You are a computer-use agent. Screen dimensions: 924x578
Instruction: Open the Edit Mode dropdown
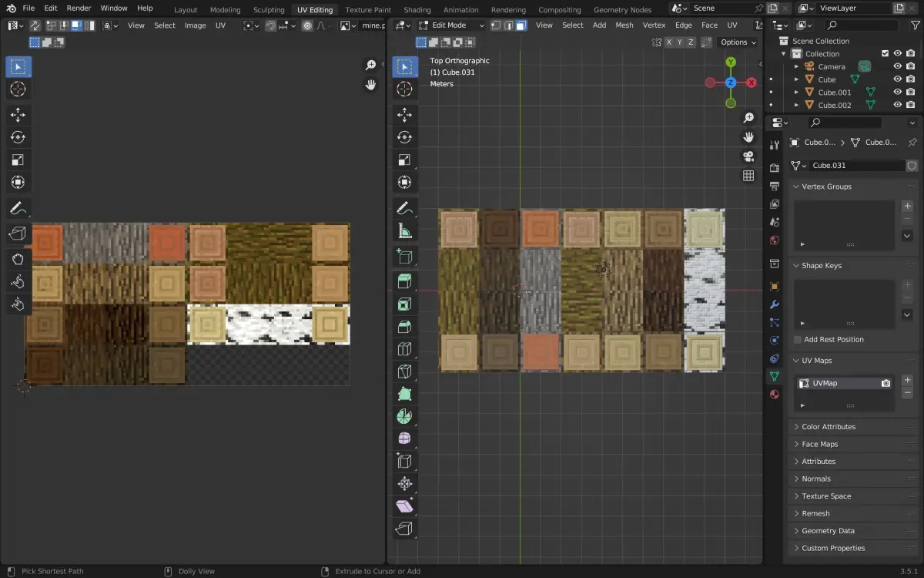(450, 25)
